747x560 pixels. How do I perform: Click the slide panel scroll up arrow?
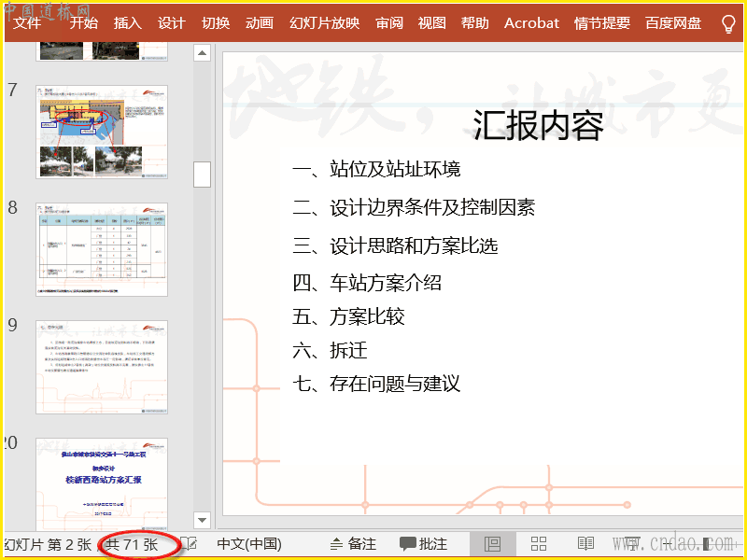(x=202, y=52)
